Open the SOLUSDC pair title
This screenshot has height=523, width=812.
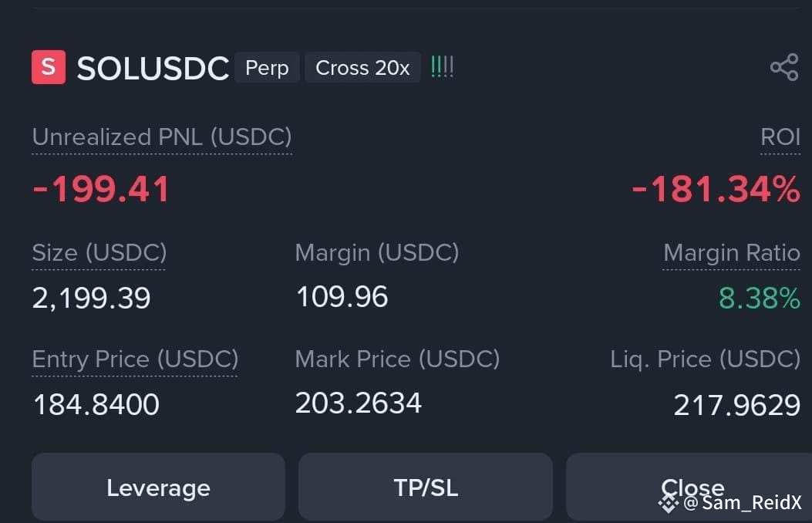(153, 69)
